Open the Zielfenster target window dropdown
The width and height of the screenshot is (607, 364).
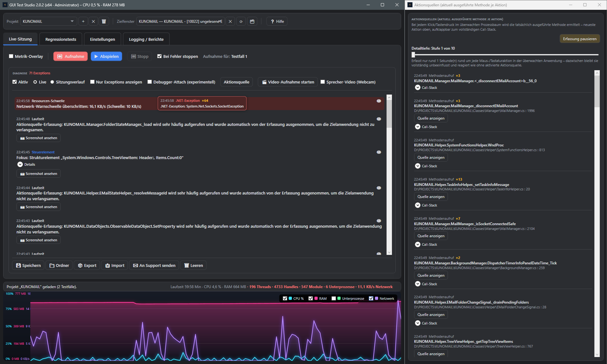pyautogui.click(x=181, y=22)
